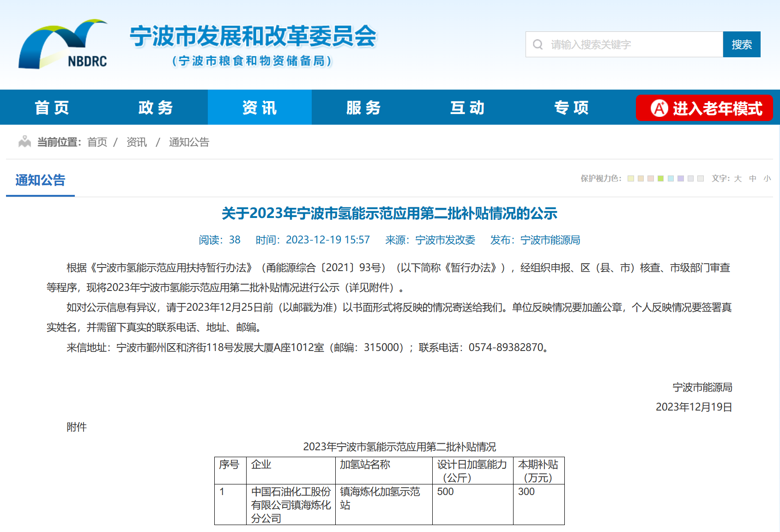The height and width of the screenshot is (532, 780).
Task: Focus the search keyword input field
Action: coord(633,45)
